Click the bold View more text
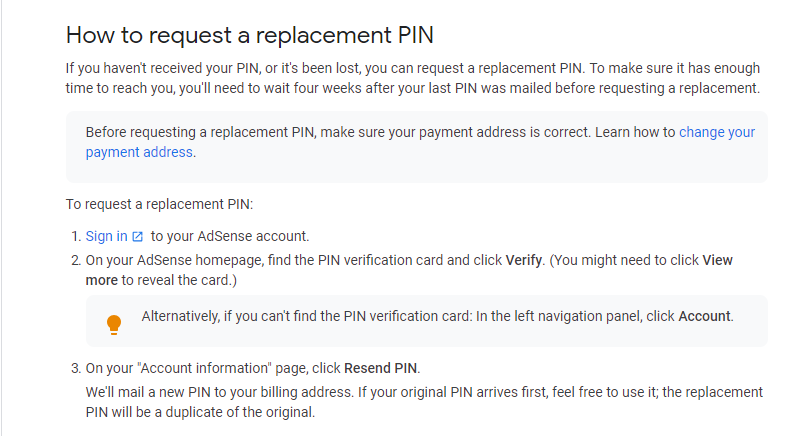The image size is (800, 436). click(x=717, y=260)
